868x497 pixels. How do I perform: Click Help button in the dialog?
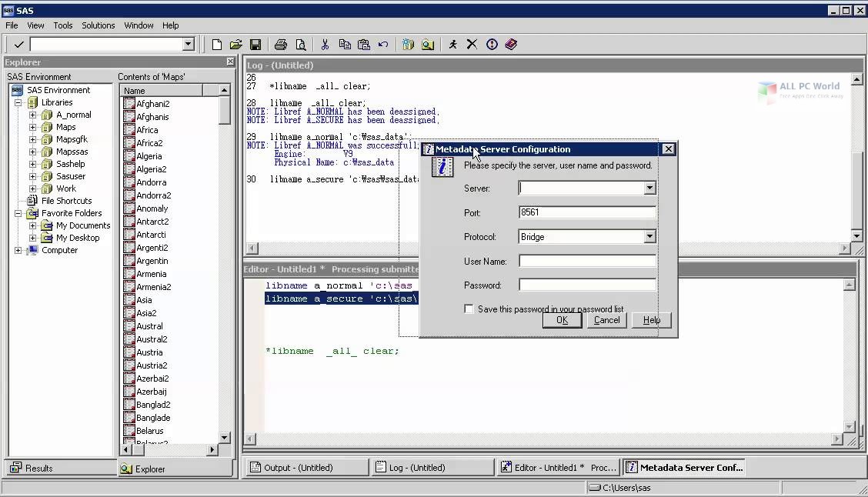pyautogui.click(x=652, y=320)
